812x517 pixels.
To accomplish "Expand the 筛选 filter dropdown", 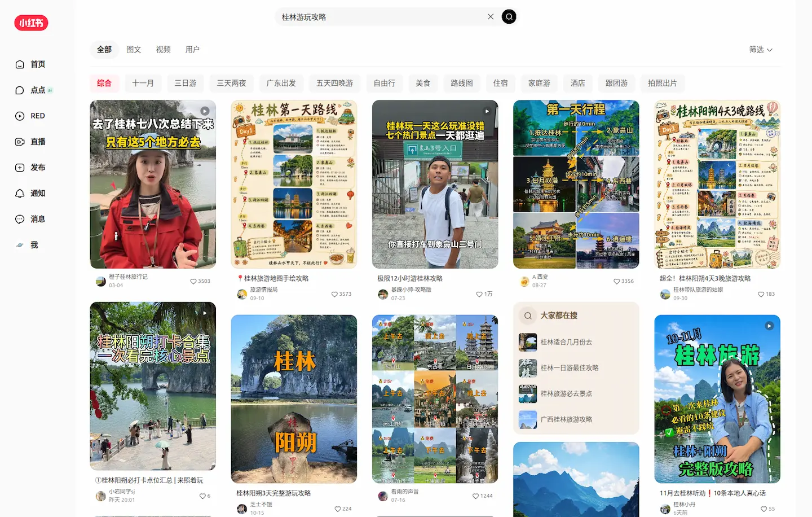I will click(x=761, y=50).
